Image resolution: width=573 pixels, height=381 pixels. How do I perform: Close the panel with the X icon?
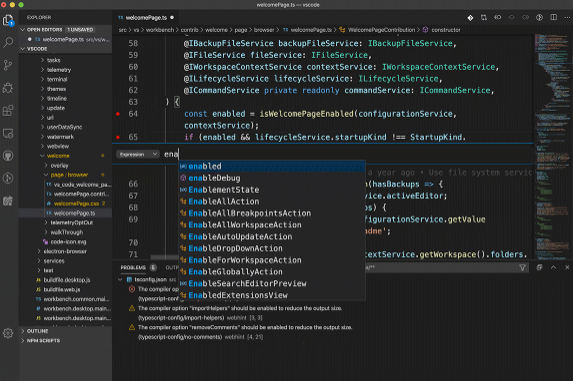pos(567,268)
